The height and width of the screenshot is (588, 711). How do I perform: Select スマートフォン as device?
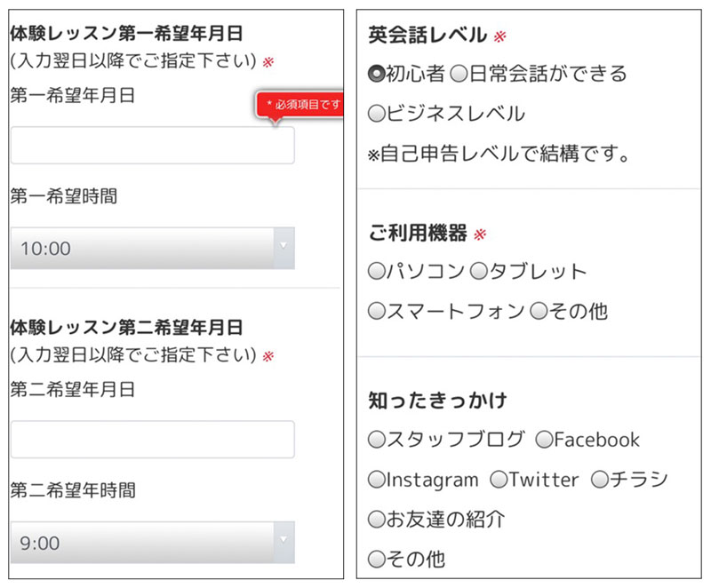pos(376,312)
